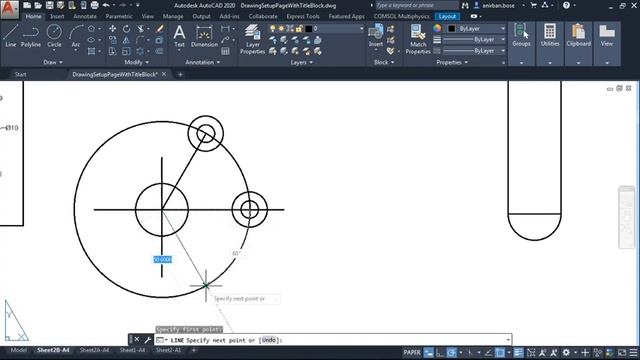640x360 pixels.
Task: Open the Insert block tool
Action: coord(376,36)
